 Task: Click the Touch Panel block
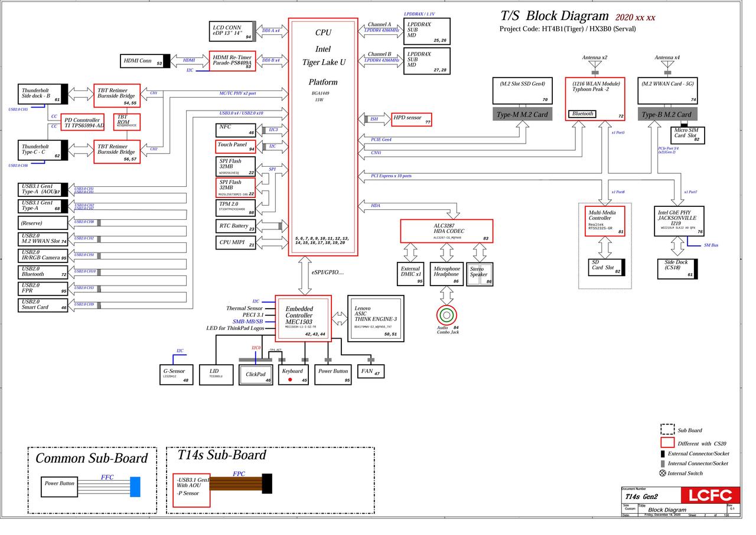[x=236, y=147]
